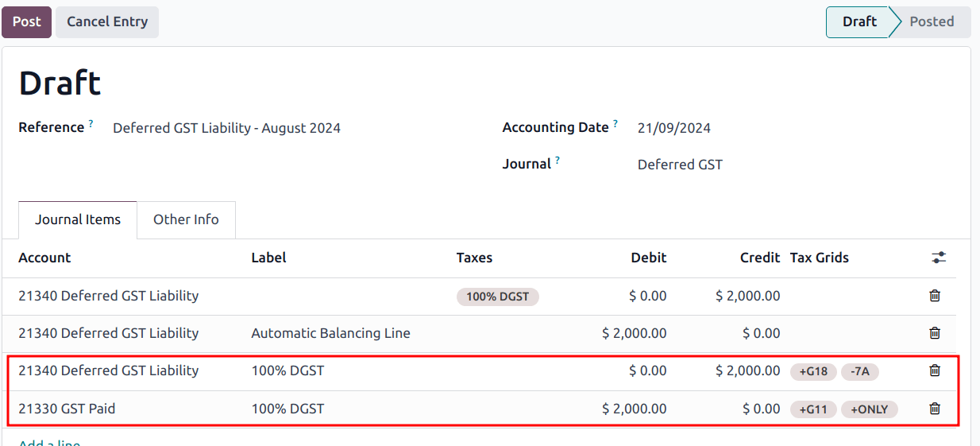Select the Draft status stage

point(858,22)
